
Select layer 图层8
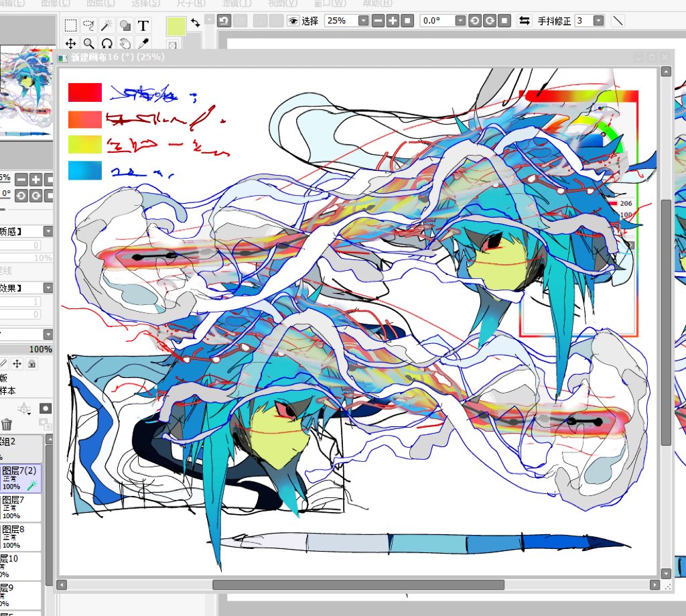coord(21,537)
